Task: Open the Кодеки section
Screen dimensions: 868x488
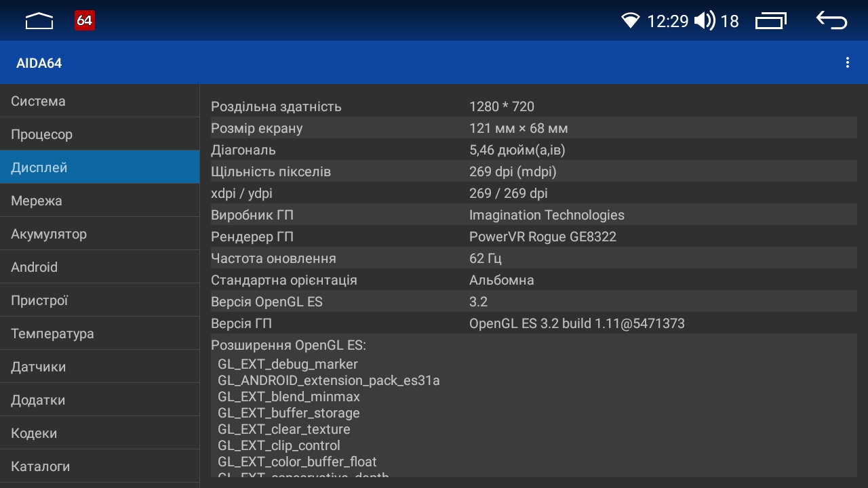Action: click(100, 433)
